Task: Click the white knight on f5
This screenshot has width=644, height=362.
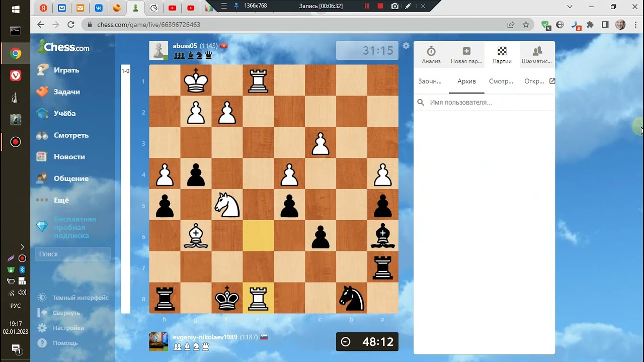Action: tap(227, 205)
